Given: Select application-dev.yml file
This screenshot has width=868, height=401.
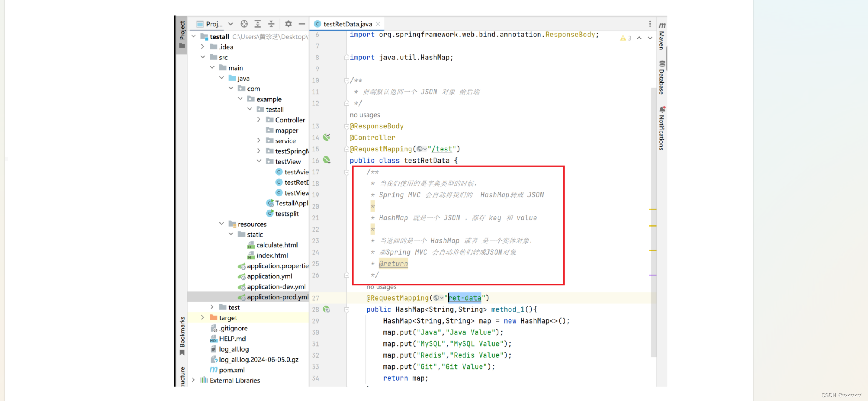Looking at the screenshot, I should [272, 286].
